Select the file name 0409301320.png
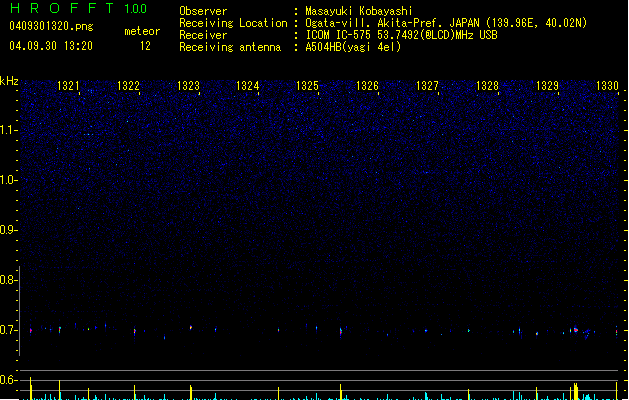This screenshot has height=400, width=629. pyautogui.click(x=51, y=26)
